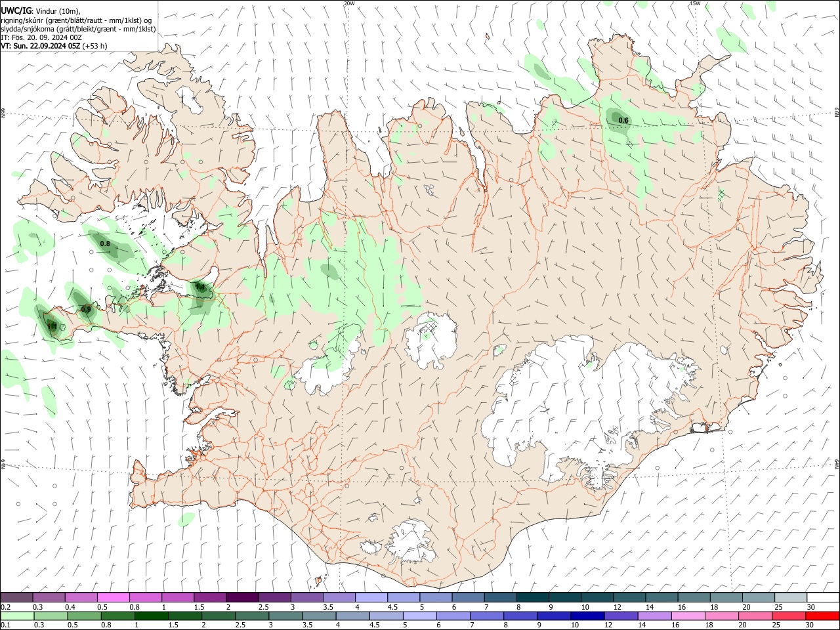Click the 15W longitude label at top
This screenshot has width=840, height=630.
[x=694, y=3]
